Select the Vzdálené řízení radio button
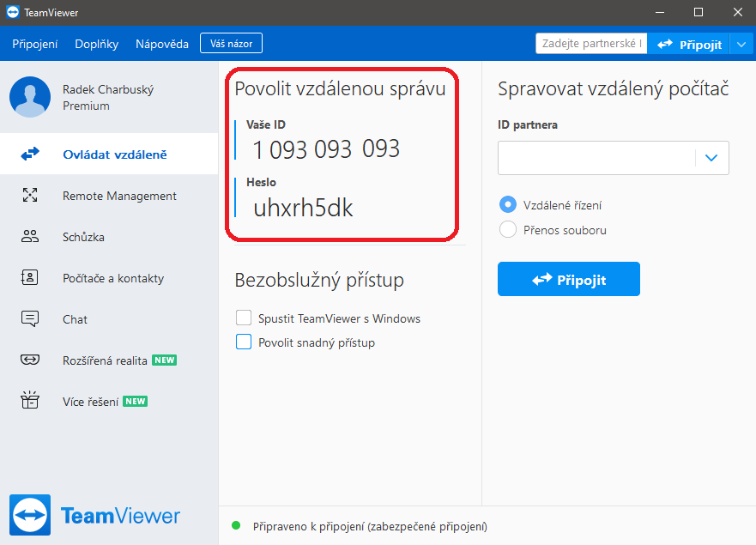The image size is (756, 545). [508, 205]
